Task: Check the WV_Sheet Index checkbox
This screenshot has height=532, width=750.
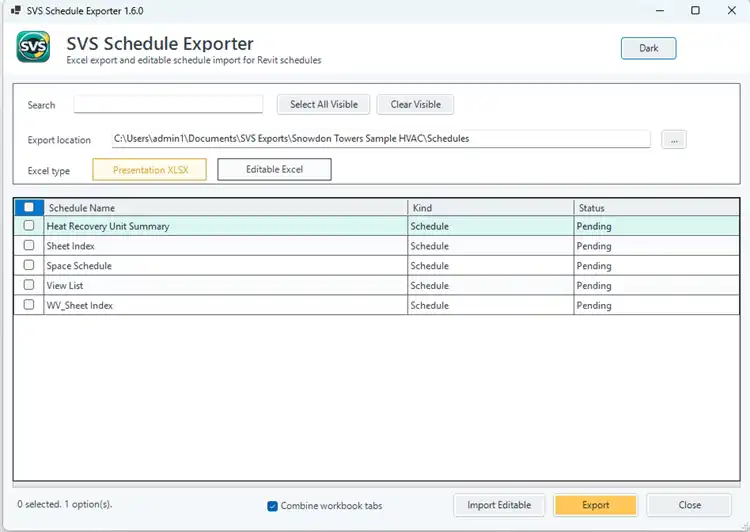Action: tap(29, 305)
